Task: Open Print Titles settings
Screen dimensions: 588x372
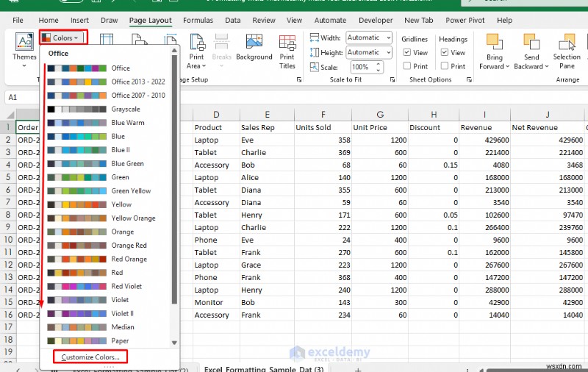Action: (x=287, y=51)
